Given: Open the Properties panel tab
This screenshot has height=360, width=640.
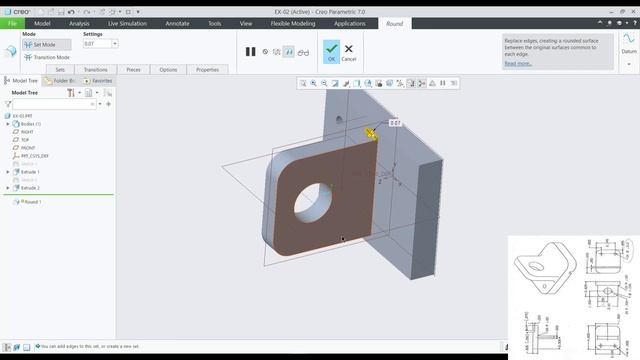Looking at the screenshot, I should [207, 70].
